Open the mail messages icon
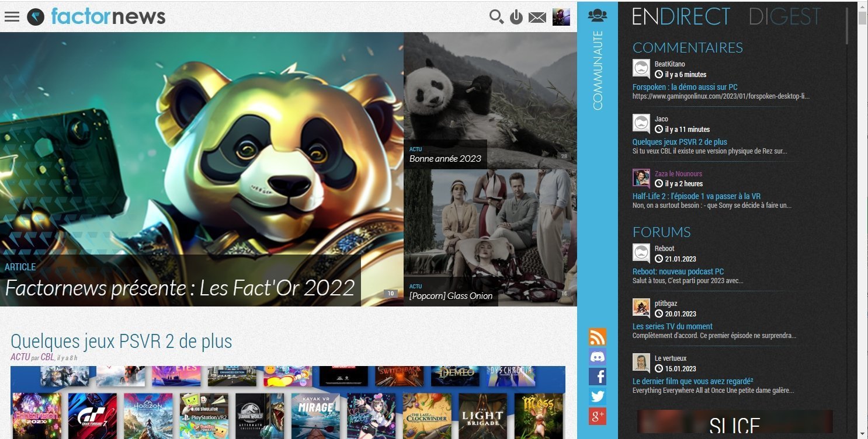This screenshot has width=868, height=439. click(x=537, y=18)
